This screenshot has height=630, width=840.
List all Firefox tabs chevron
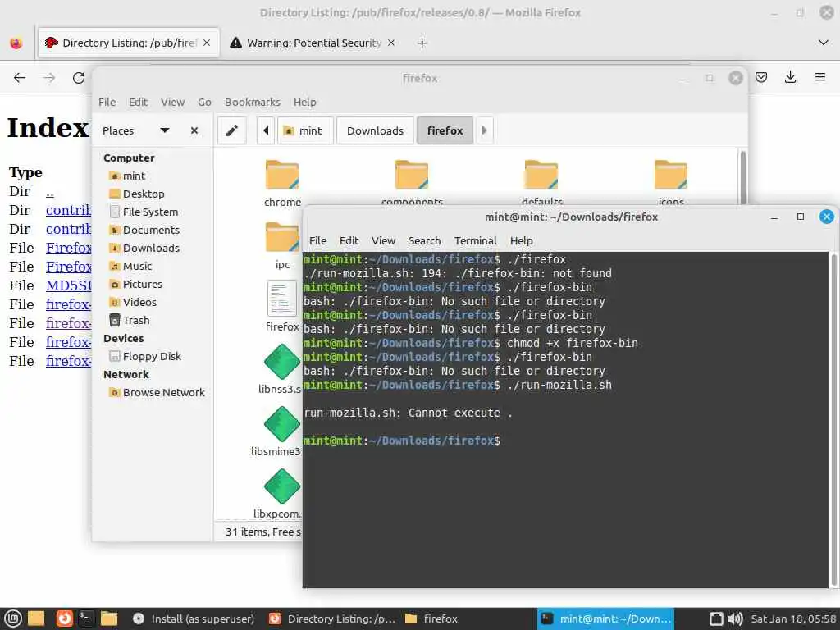pyautogui.click(x=824, y=43)
